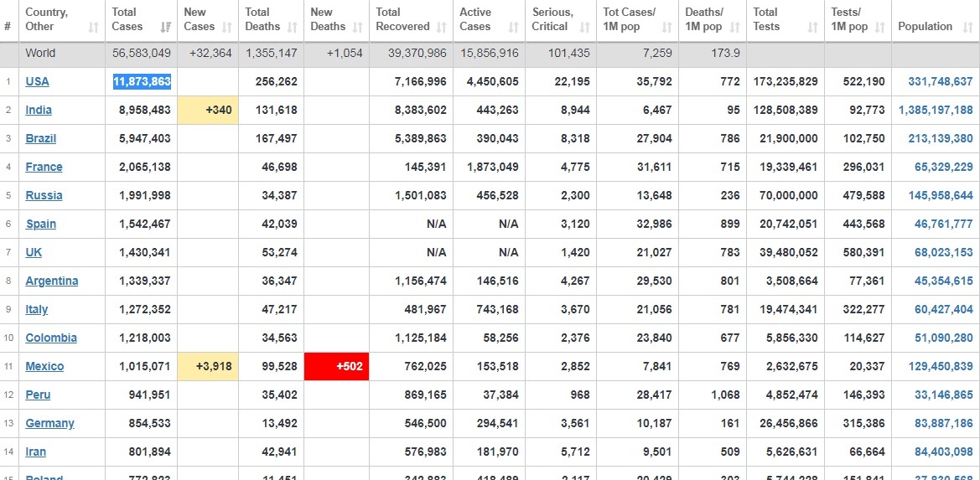Open Brazil population link 213,139,380

tap(941, 138)
